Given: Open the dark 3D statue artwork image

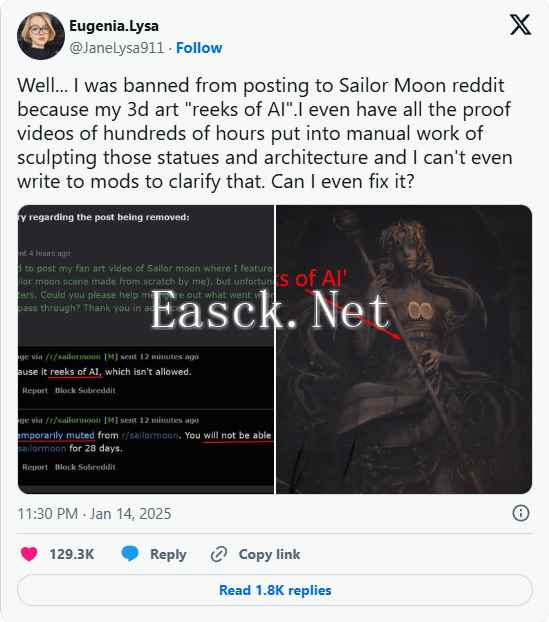Looking at the screenshot, I should click(404, 349).
